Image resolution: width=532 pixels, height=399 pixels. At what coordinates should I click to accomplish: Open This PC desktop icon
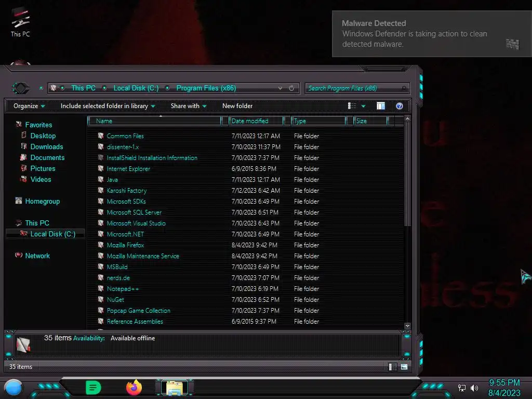[x=20, y=22]
